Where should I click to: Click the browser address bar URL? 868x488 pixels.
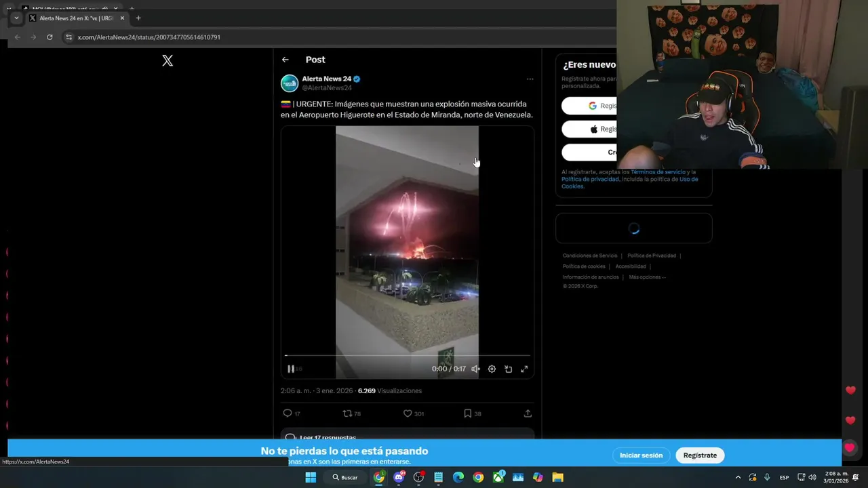(149, 37)
